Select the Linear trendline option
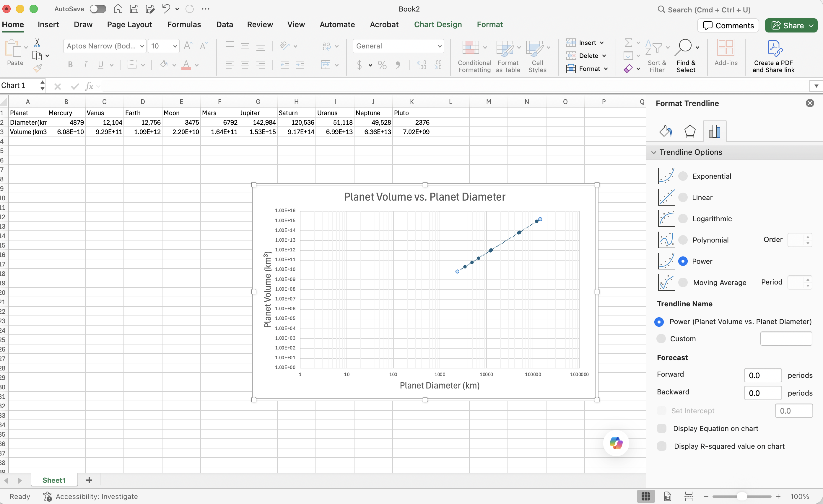Screen dimensions: 823x504 (683, 197)
